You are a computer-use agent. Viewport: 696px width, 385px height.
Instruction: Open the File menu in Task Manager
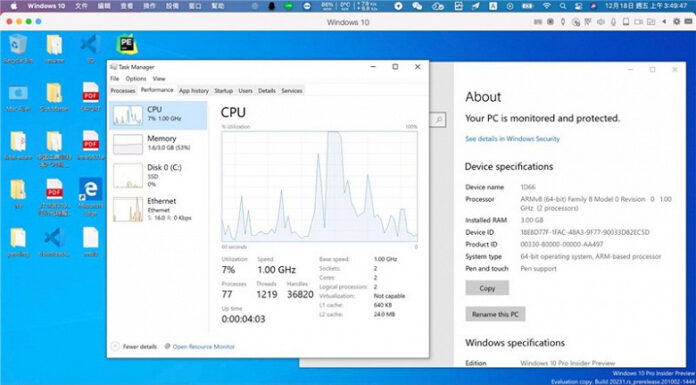pyautogui.click(x=115, y=79)
